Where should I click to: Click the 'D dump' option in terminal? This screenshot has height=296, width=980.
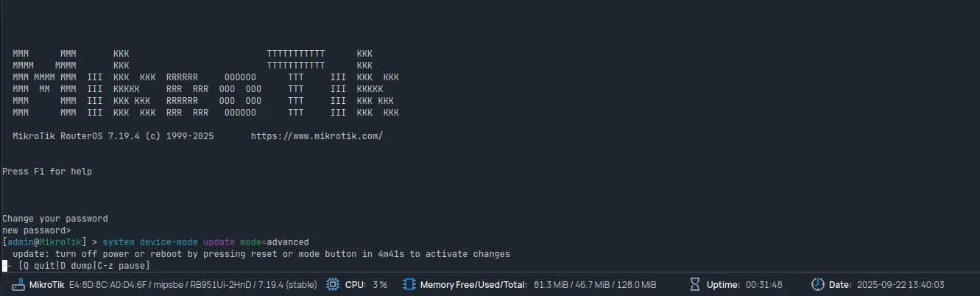[76, 266]
